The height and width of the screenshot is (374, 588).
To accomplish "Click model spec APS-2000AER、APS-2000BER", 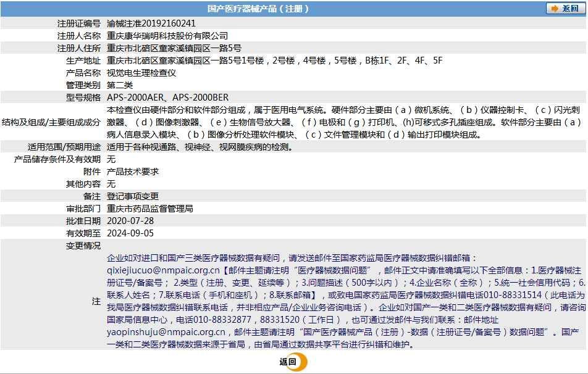I will [167, 98].
